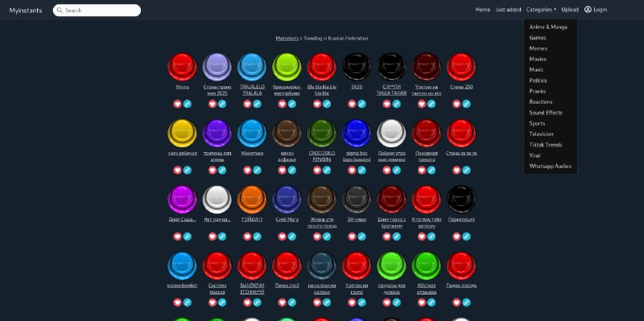Copy link icon under Bla bla bla sound
644x321 pixels.
(x=327, y=104)
